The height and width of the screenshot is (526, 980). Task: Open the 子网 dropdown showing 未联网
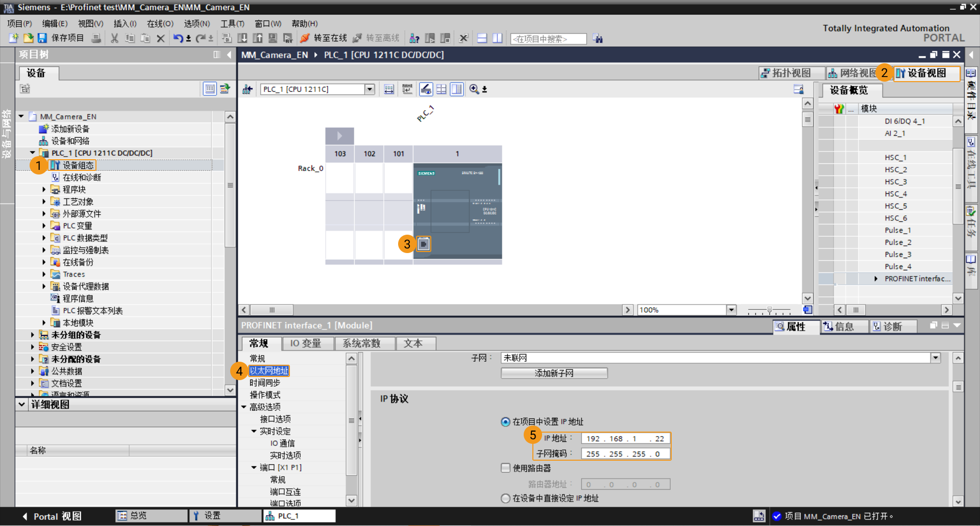click(935, 358)
